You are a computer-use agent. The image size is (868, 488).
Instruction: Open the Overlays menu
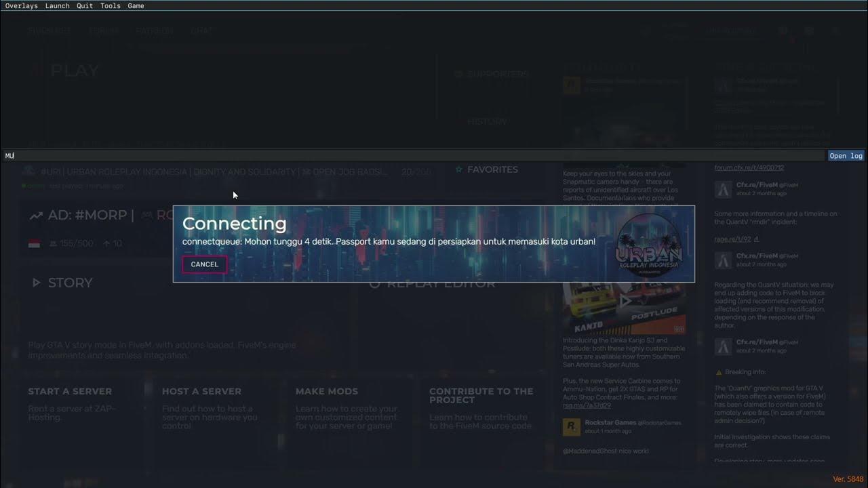pyautogui.click(x=20, y=5)
